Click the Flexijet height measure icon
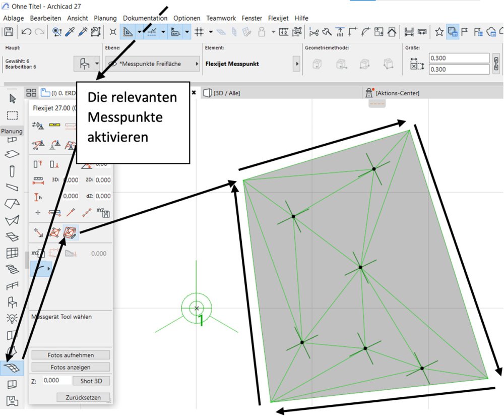 [x=38, y=197]
